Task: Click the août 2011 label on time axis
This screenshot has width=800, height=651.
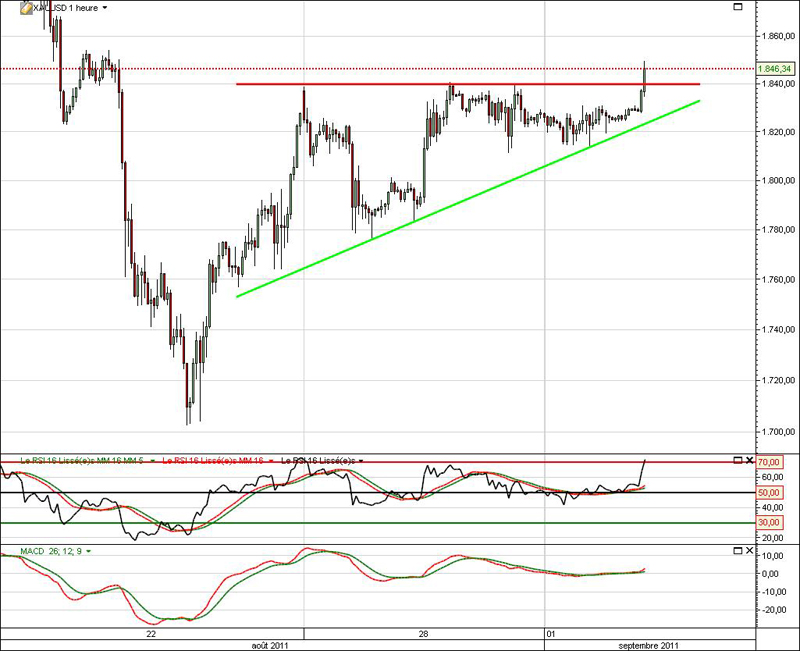Action: point(270,645)
